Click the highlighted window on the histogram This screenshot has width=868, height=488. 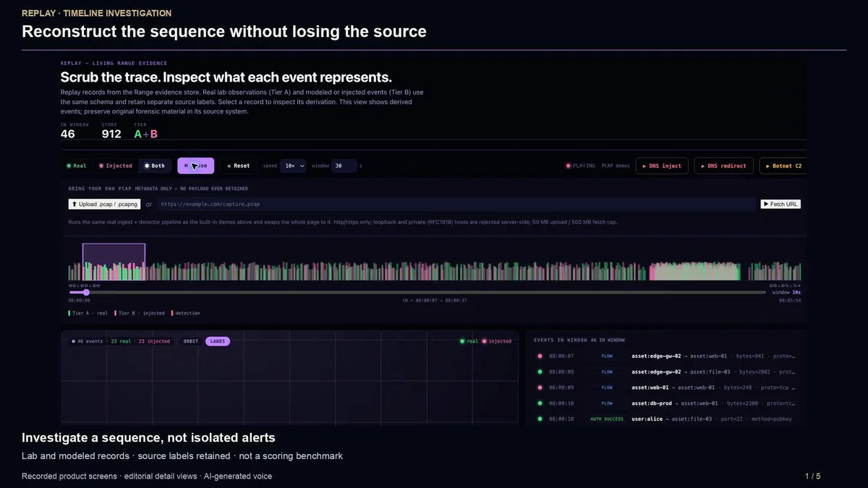[x=114, y=262]
